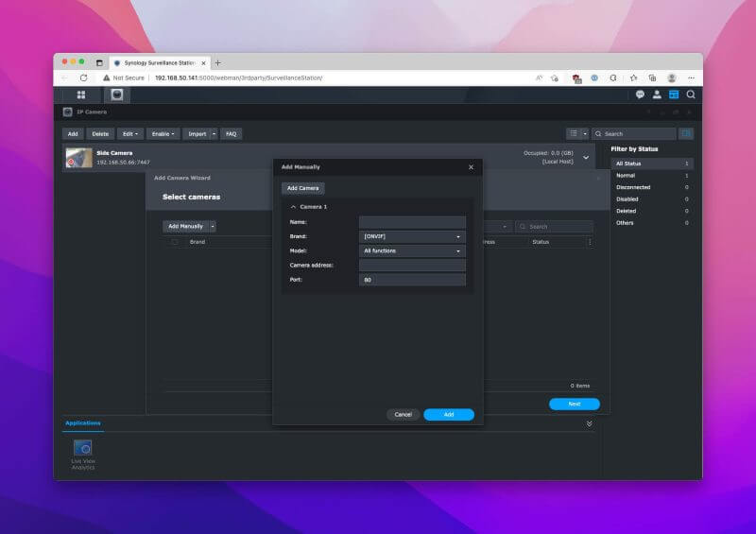
Task: Click the Add Camera button in dialog
Action: (x=302, y=188)
